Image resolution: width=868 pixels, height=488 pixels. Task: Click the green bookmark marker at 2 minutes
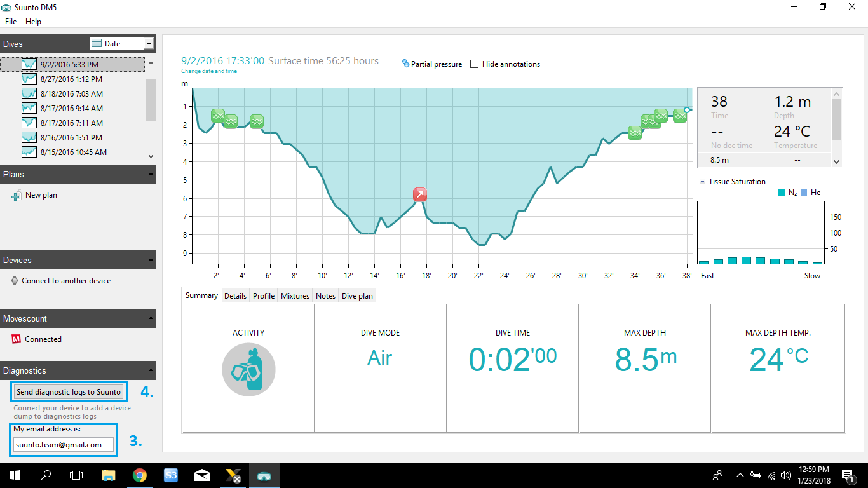pyautogui.click(x=218, y=116)
